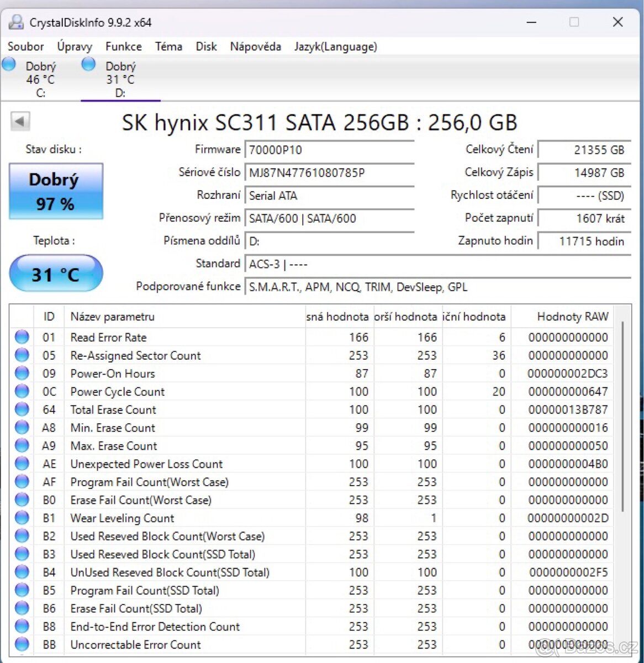Click the Firmware field 70000P10
The height and width of the screenshot is (663, 644).
coord(329,150)
